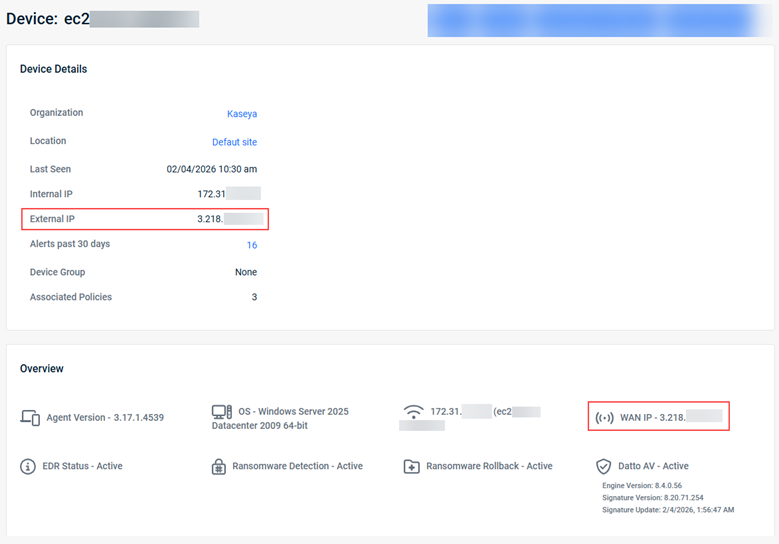The image size is (779, 544).
Task: Click the Windows Server 2025 OS text
Action: pyautogui.click(x=292, y=411)
